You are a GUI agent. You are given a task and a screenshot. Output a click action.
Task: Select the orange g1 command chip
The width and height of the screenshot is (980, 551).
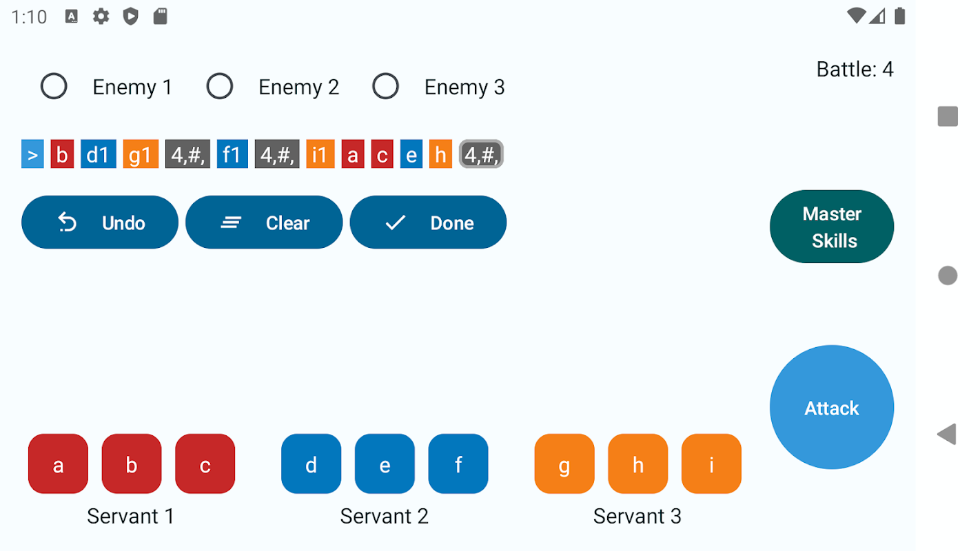(141, 154)
